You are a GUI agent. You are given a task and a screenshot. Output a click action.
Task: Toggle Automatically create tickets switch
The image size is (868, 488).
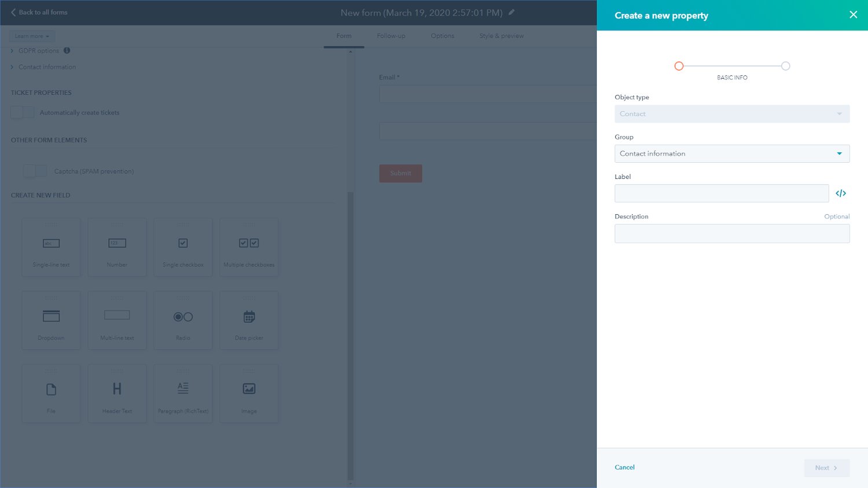pos(23,112)
